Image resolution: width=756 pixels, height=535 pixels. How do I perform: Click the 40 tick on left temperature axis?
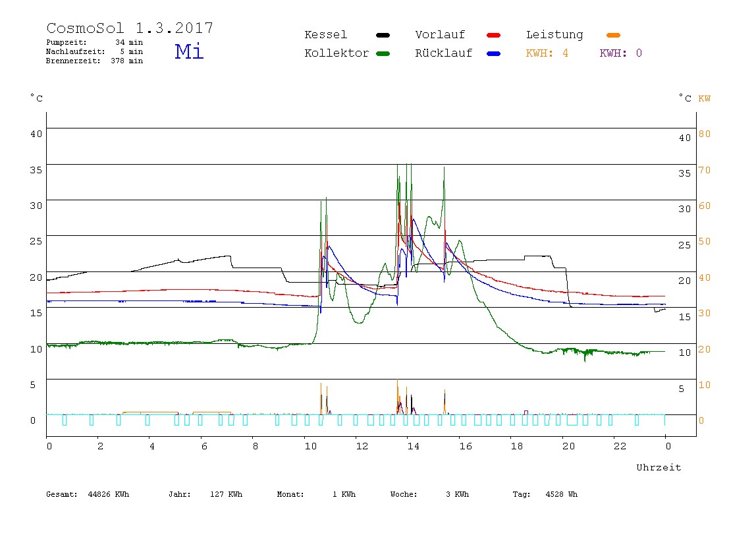click(x=36, y=134)
